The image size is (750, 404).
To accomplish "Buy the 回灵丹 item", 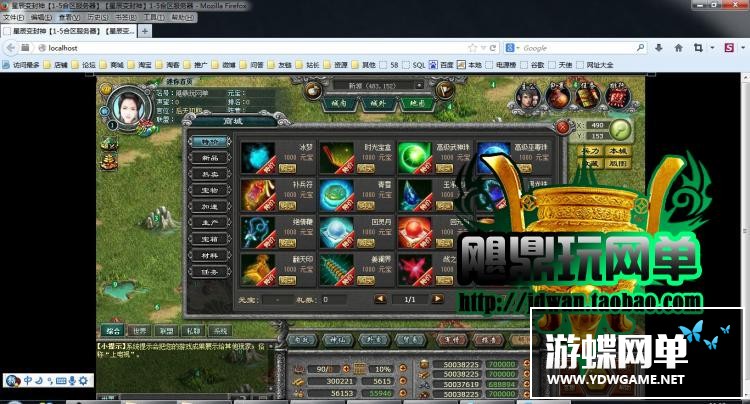I will 365,243.
